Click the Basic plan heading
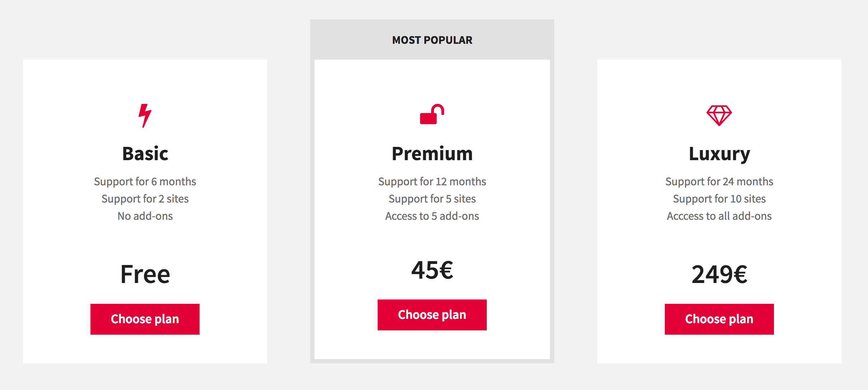The height and width of the screenshot is (390, 868). pyautogui.click(x=145, y=154)
